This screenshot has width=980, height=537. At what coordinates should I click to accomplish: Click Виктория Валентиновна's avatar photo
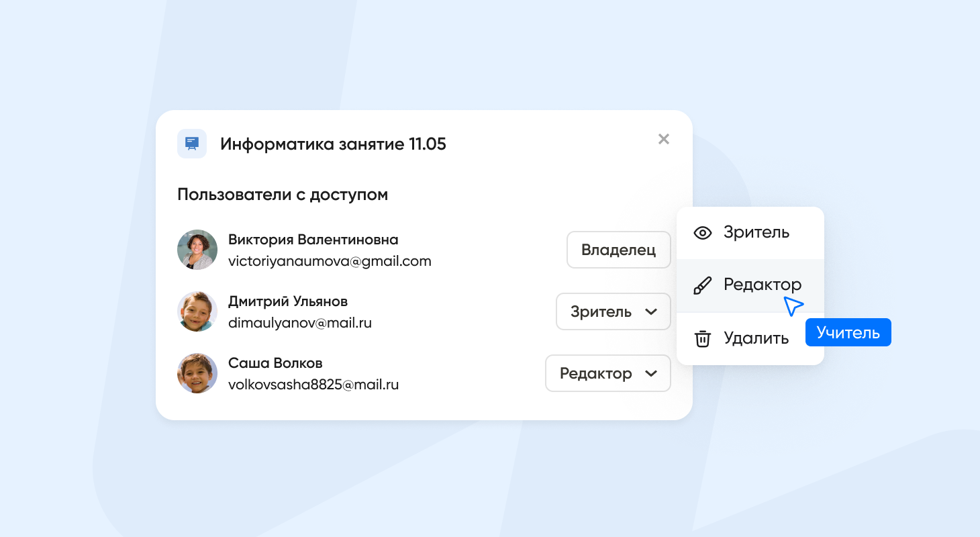pos(197,250)
